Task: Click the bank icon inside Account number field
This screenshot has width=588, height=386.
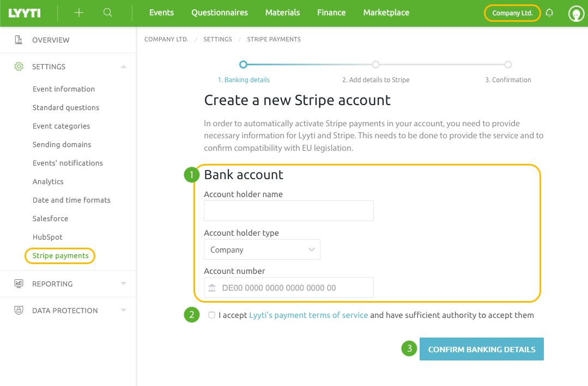Action: pos(212,287)
